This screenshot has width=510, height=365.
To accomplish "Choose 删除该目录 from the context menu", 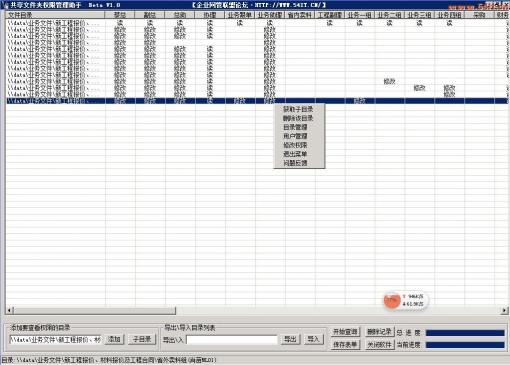I will 298,118.
